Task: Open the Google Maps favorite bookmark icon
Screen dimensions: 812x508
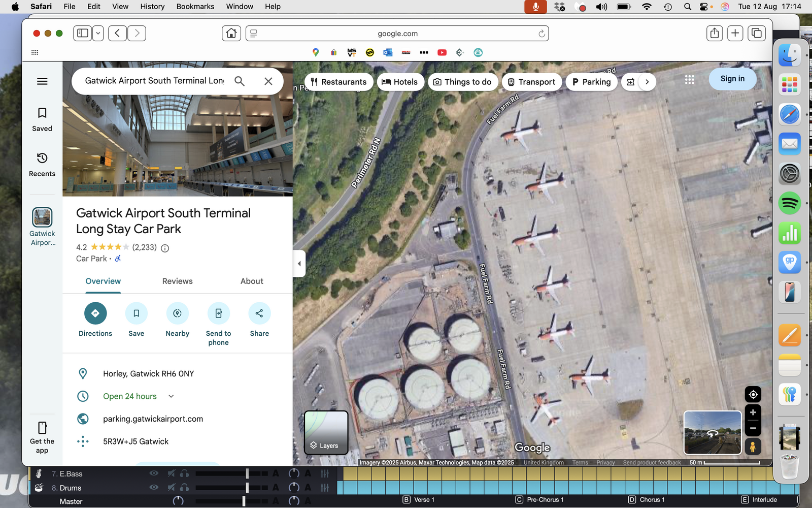Action: (316, 52)
